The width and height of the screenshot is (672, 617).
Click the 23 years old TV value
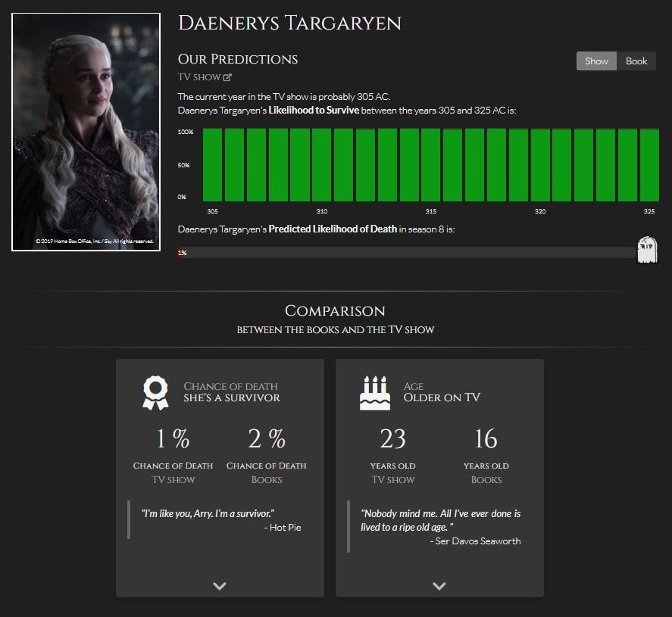(x=392, y=438)
